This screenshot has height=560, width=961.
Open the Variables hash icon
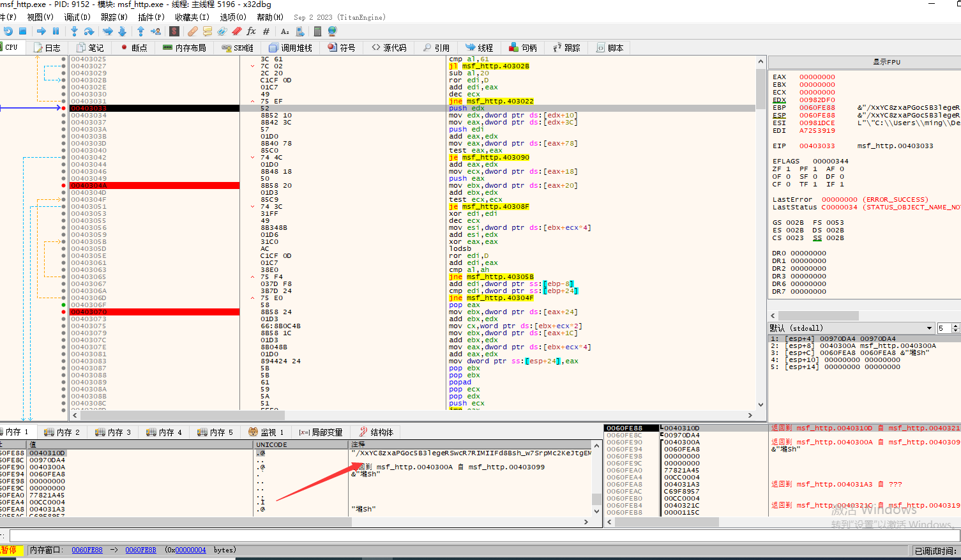tap(266, 31)
